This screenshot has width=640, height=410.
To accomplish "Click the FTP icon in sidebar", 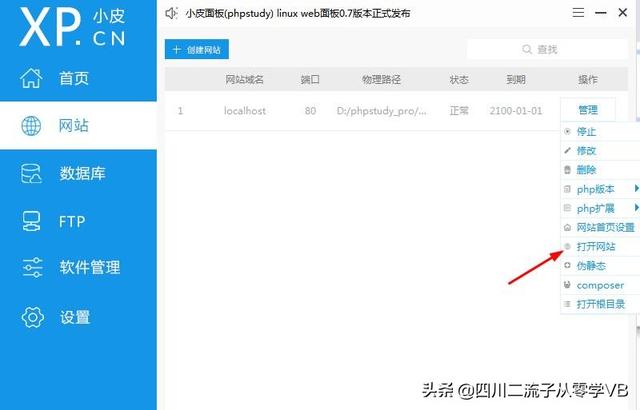I will [x=32, y=221].
